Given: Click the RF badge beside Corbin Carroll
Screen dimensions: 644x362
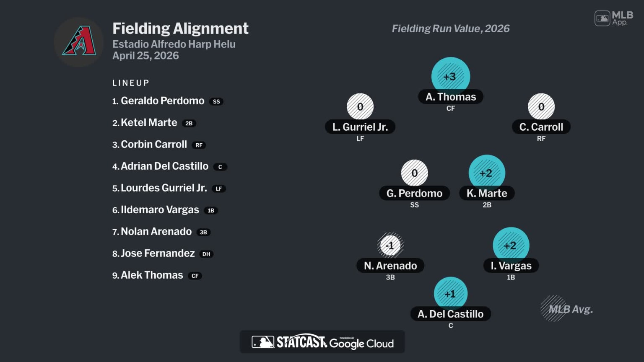Looking at the screenshot, I should (199, 145).
